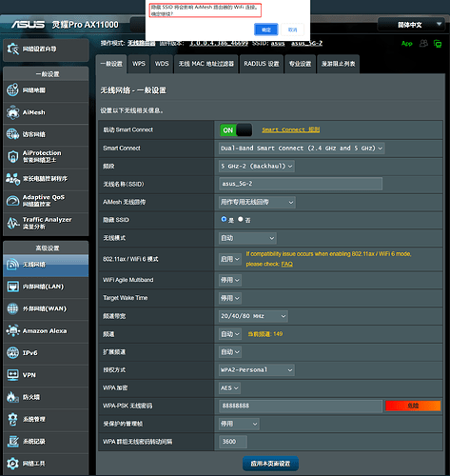Click the Smart Connect 规则 link
This screenshot has height=476, width=450.
click(x=291, y=129)
